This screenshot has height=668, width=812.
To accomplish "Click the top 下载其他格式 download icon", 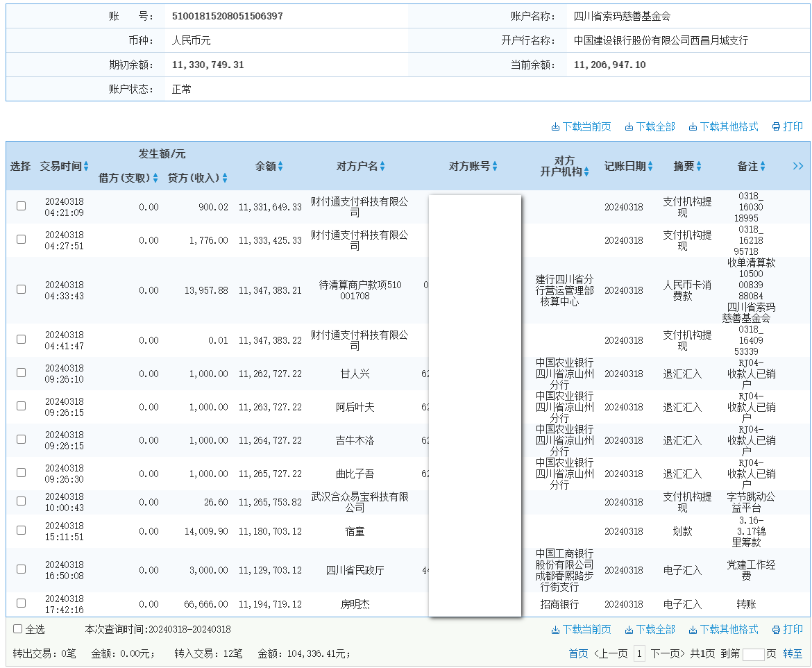I will (693, 127).
